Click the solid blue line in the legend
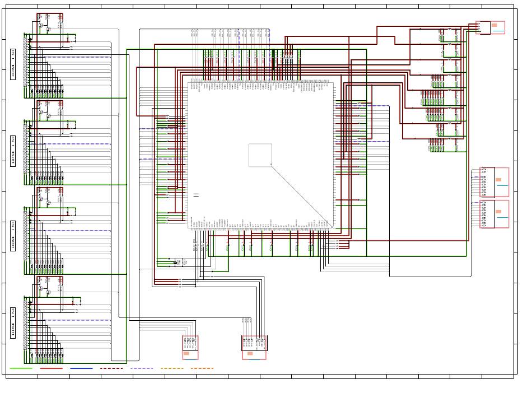This screenshot has height=393, width=532. (82, 368)
